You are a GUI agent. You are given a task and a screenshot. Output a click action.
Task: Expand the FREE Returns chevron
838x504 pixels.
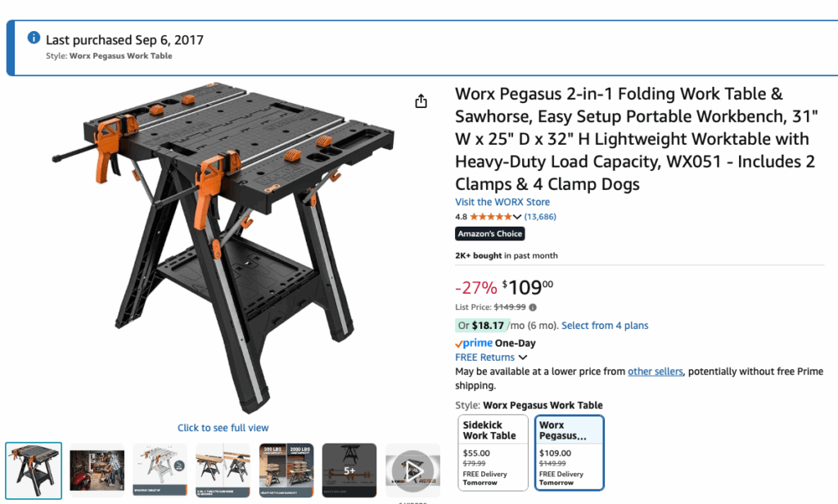tap(523, 357)
